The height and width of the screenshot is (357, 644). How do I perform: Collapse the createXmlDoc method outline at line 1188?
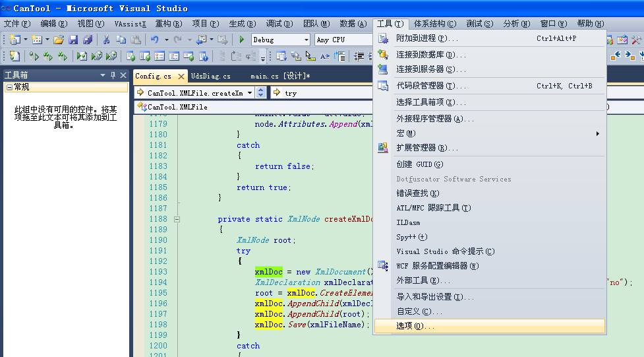[177, 219]
